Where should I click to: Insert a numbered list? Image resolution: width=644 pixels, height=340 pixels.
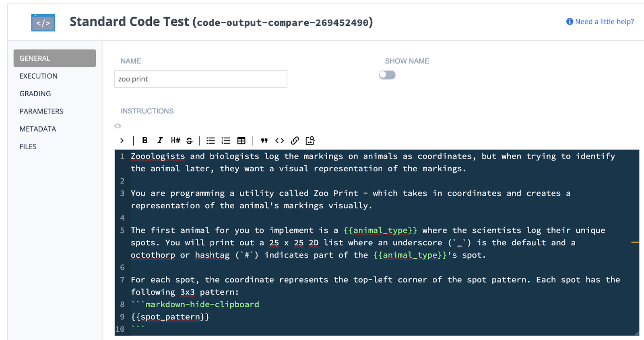pyautogui.click(x=226, y=140)
